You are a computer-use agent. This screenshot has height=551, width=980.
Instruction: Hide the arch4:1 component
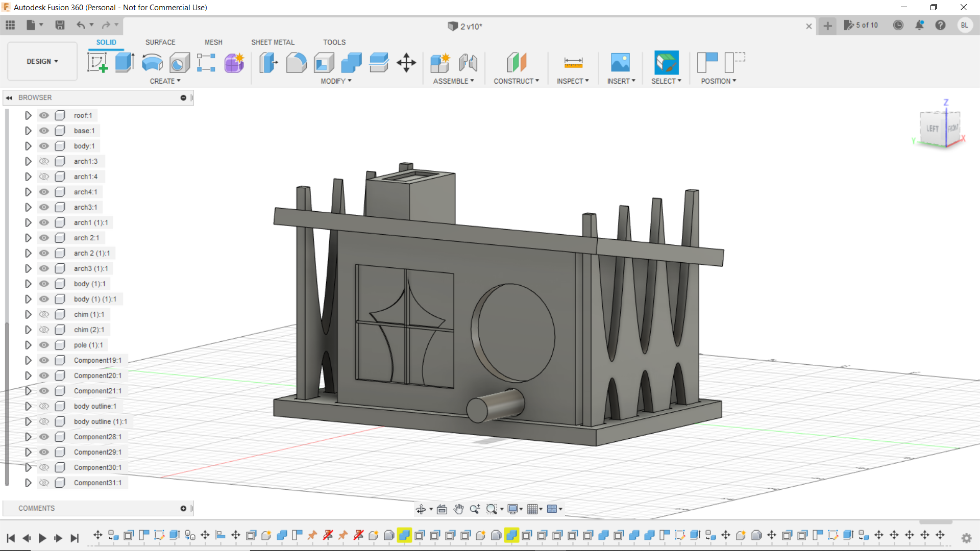click(x=44, y=192)
